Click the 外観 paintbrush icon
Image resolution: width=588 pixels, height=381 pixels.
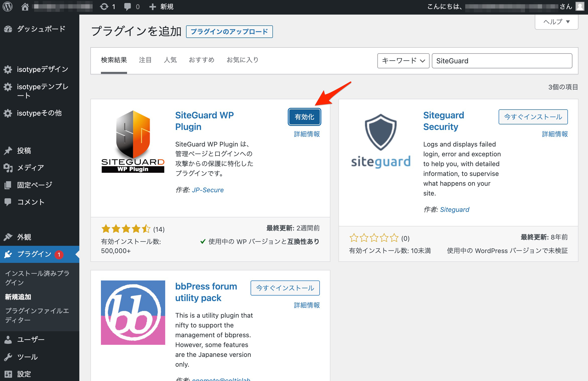point(8,237)
